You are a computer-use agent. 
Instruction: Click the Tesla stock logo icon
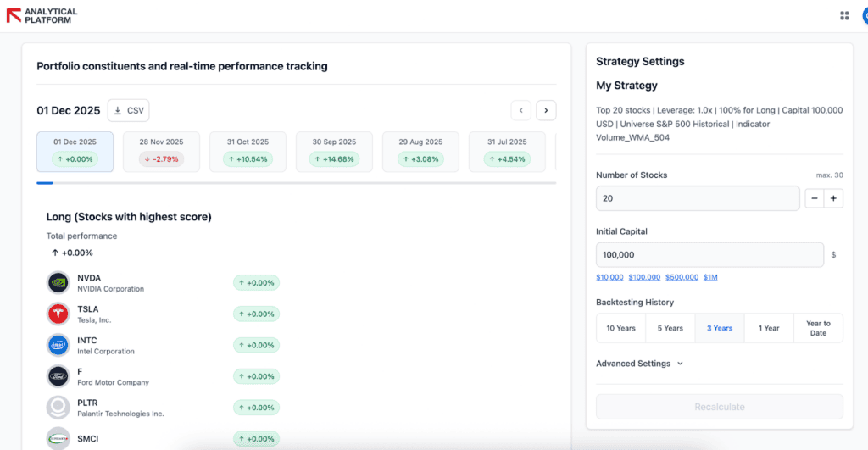[x=58, y=314]
